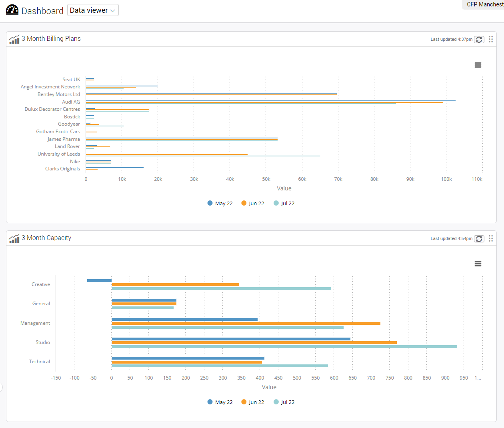This screenshot has width=504, height=428.
Task: Toggle May 22 series in Billing Plans legend
Action: [220, 203]
